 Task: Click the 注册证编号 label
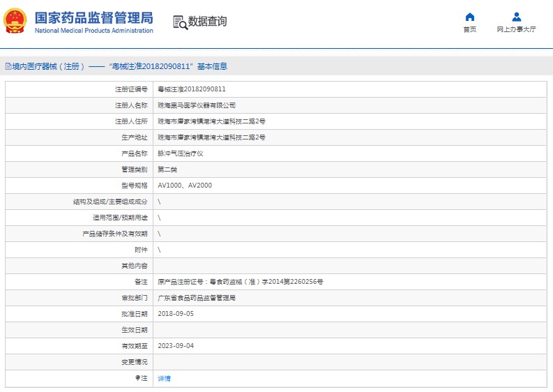(131, 89)
